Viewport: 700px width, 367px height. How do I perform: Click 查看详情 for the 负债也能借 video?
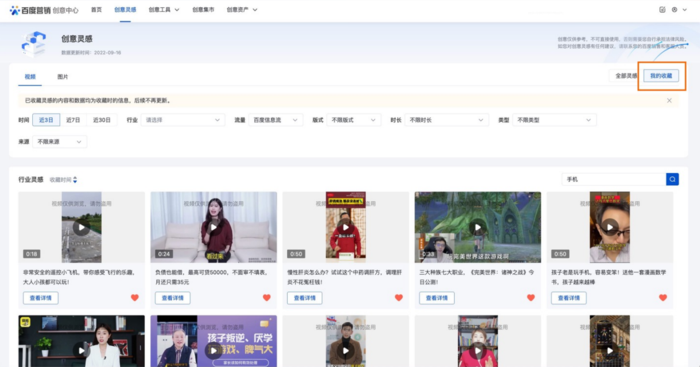click(x=173, y=298)
